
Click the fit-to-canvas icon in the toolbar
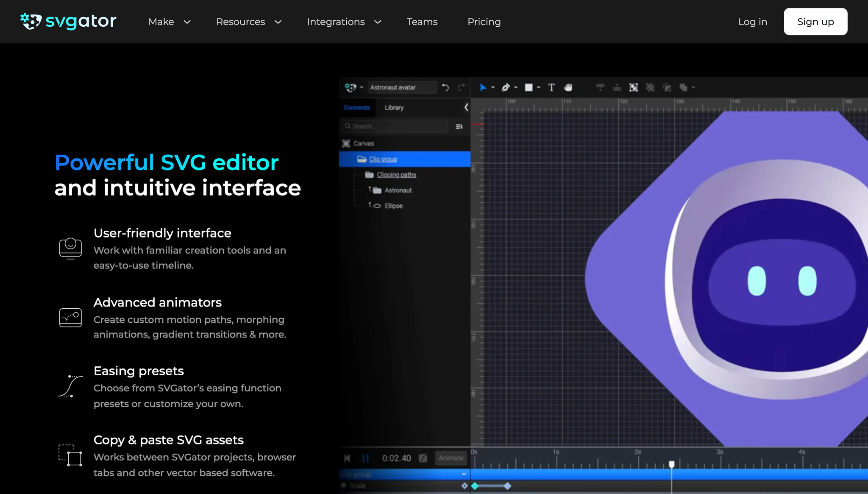tap(634, 87)
